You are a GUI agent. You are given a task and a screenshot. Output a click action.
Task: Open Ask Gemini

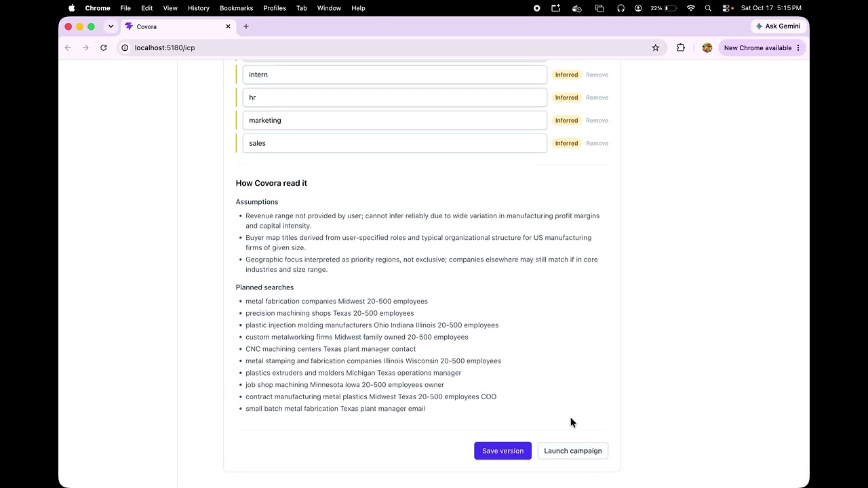tap(778, 26)
